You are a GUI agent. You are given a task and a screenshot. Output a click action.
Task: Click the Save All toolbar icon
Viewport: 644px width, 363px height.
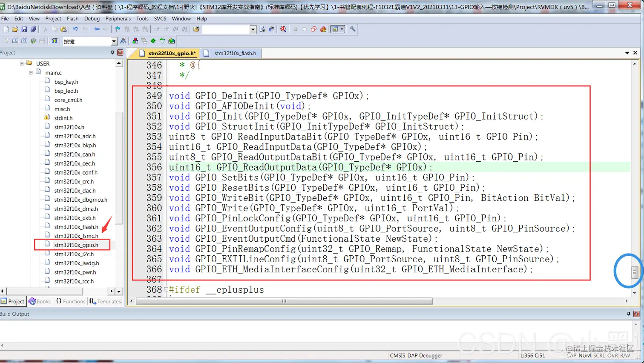click(x=33, y=29)
